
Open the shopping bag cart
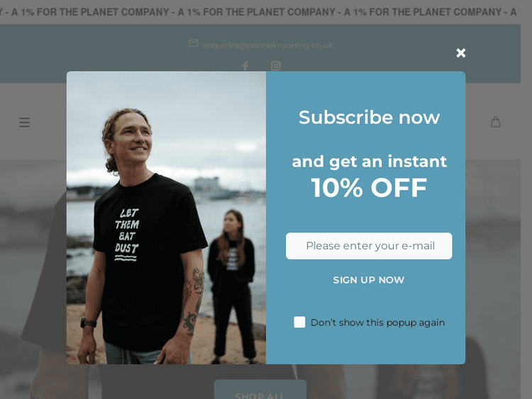pos(495,122)
